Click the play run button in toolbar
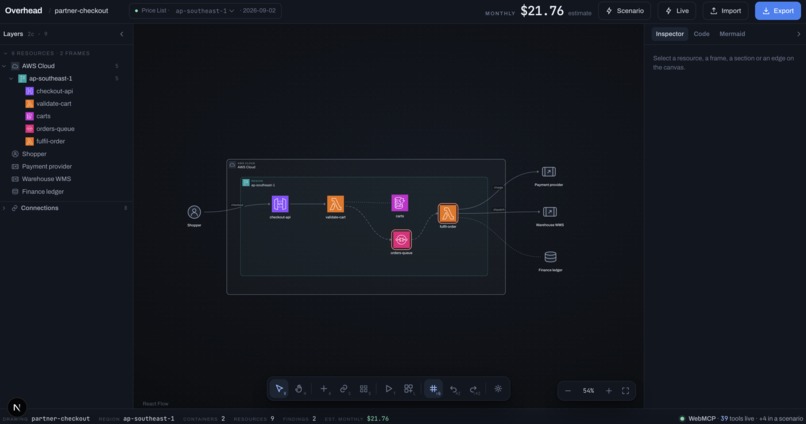Image resolution: width=806 pixels, height=424 pixels. pyautogui.click(x=389, y=389)
